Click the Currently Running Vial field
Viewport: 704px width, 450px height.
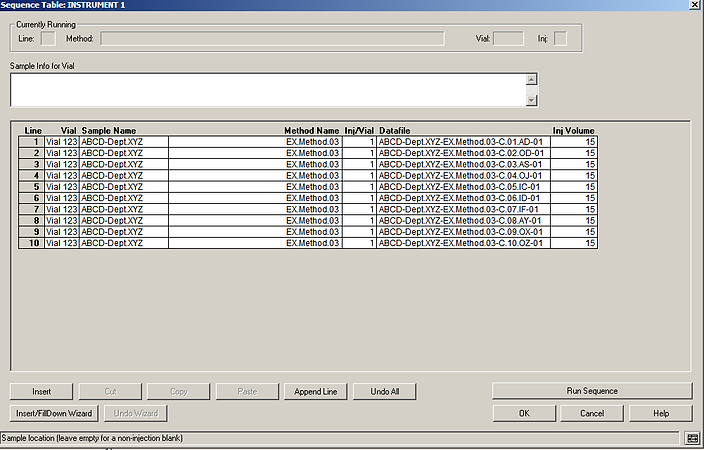508,39
